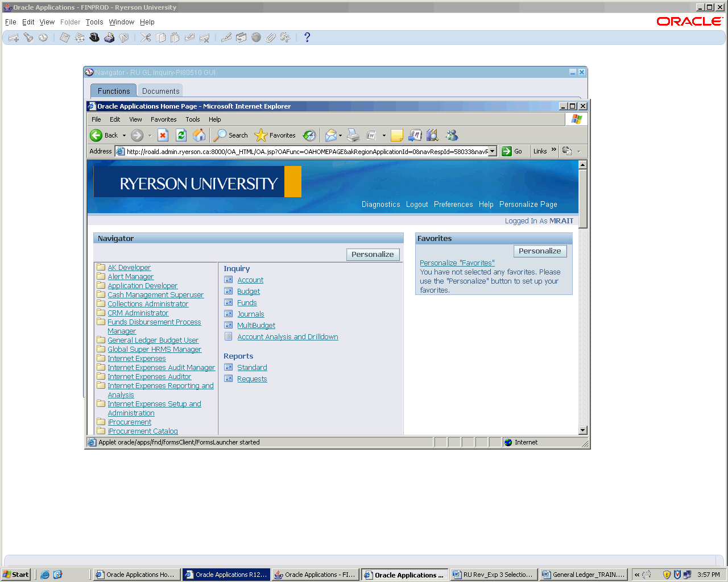This screenshot has width=728, height=582.
Task: Go to the IE Home page icon
Action: pyautogui.click(x=199, y=135)
